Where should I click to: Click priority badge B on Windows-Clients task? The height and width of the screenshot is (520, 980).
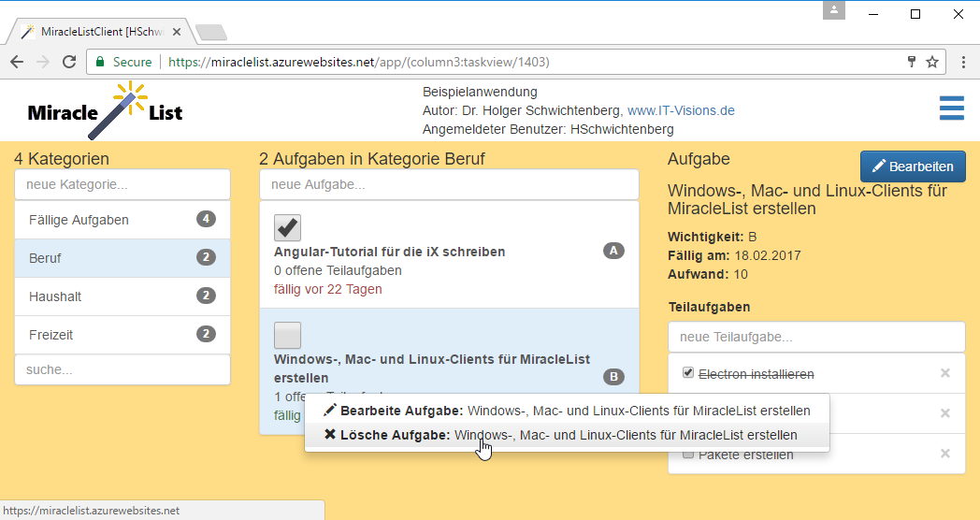pos(613,376)
